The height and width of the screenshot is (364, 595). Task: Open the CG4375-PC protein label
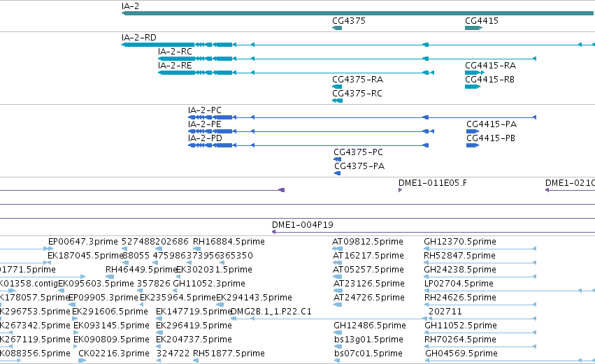358,152
